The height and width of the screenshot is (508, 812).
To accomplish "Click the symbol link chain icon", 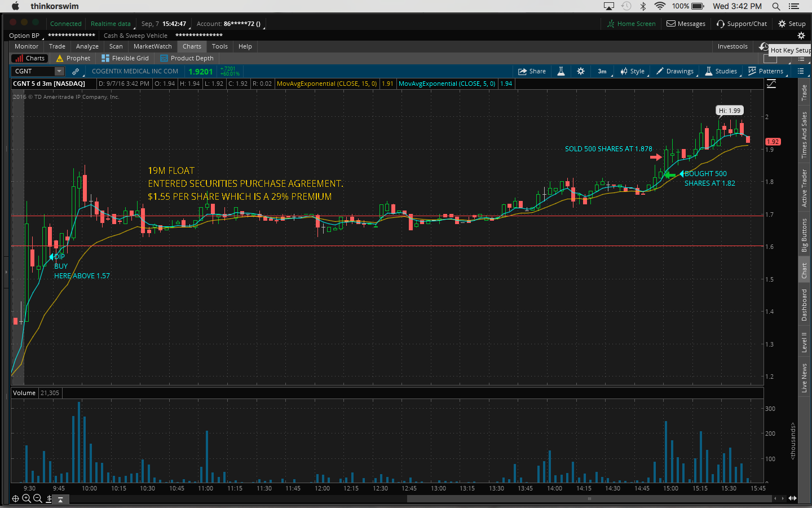I will coord(76,71).
